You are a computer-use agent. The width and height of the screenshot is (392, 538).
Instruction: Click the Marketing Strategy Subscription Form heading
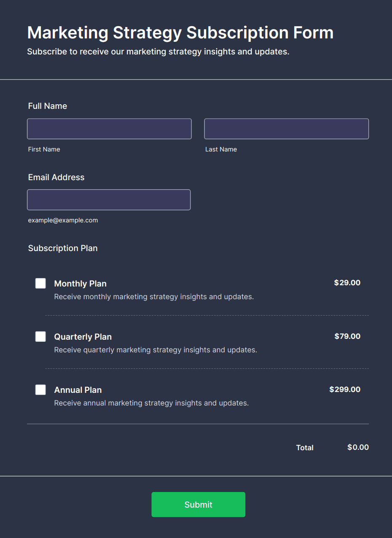[x=180, y=33]
